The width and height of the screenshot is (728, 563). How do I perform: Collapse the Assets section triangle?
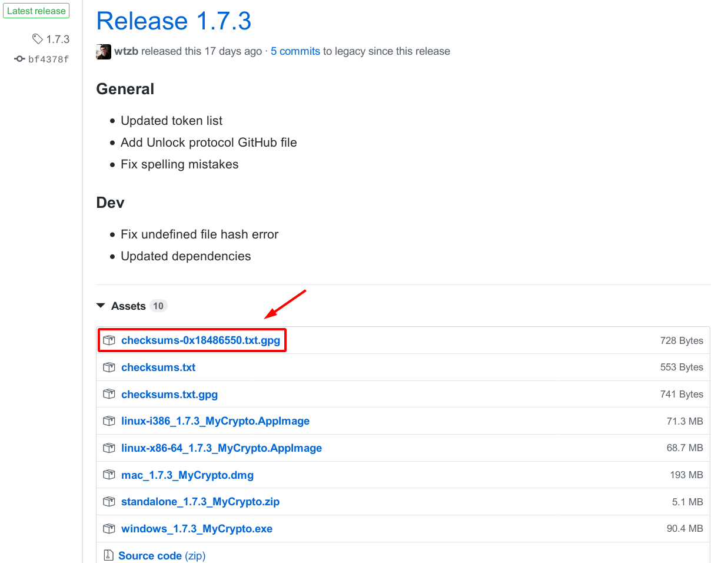coord(101,306)
